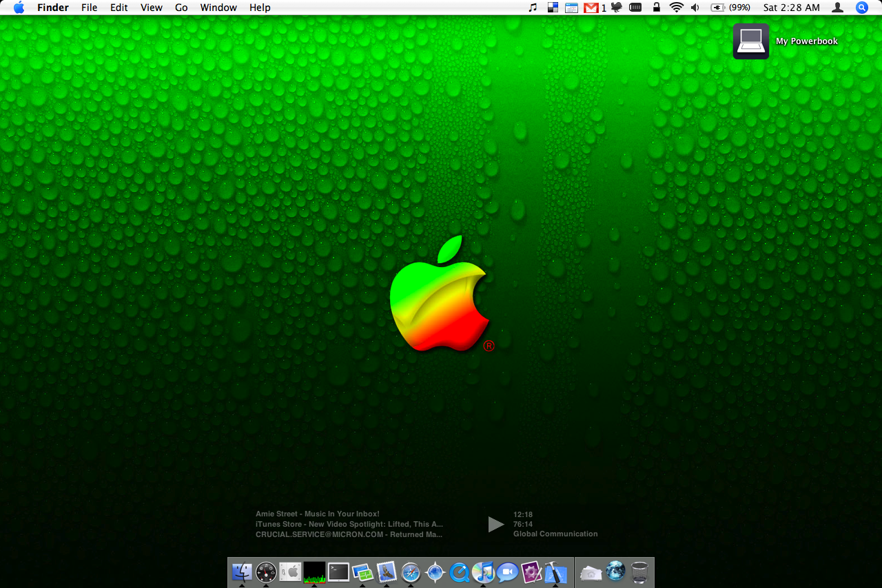The width and height of the screenshot is (882, 588).
Task: Open System Preferences from the Dock
Action: coord(290,572)
